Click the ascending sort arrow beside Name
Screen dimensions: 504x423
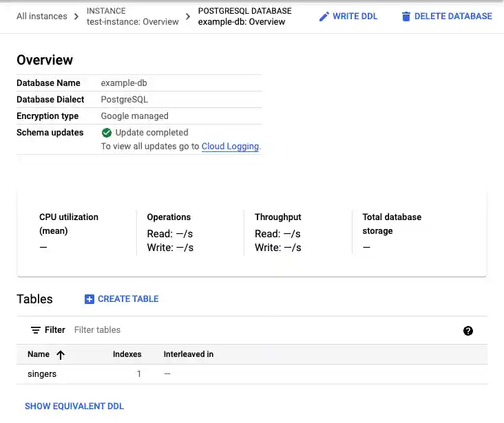click(61, 355)
